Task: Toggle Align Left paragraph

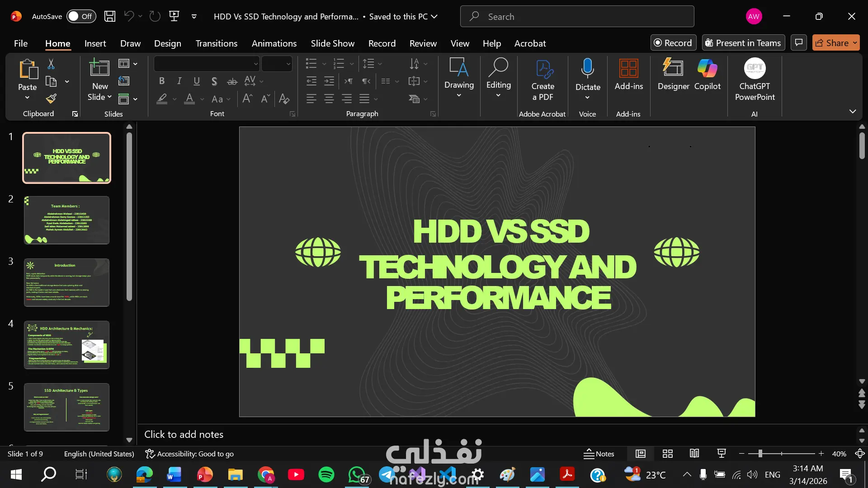Action: [x=311, y=99]
